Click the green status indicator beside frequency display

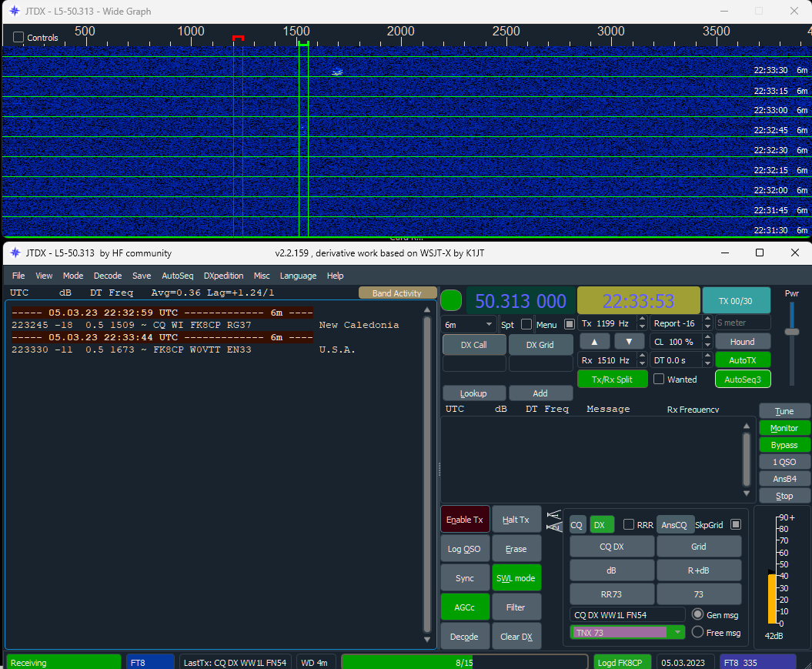451,301
